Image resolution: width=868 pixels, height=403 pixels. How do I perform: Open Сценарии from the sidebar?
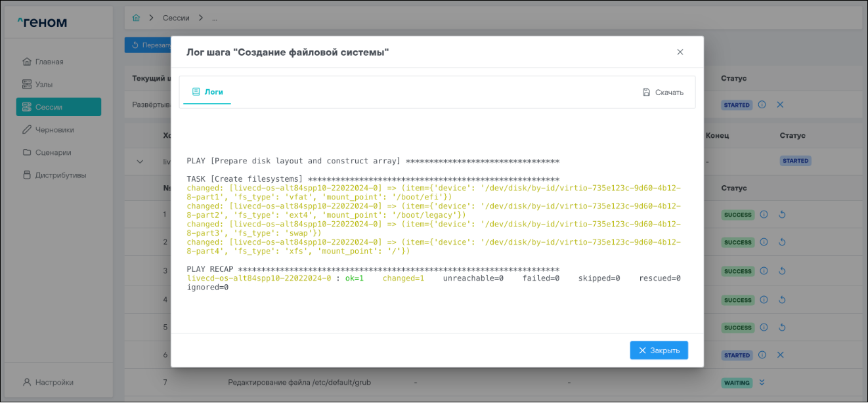pos(53,152)
